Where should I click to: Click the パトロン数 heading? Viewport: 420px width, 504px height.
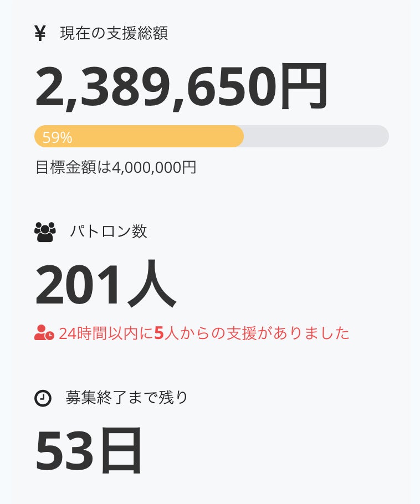[x=109, y=232]
